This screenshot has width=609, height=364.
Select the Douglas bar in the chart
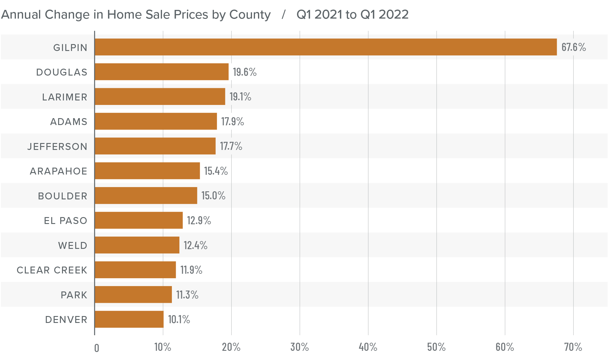(x=162, y=72)
